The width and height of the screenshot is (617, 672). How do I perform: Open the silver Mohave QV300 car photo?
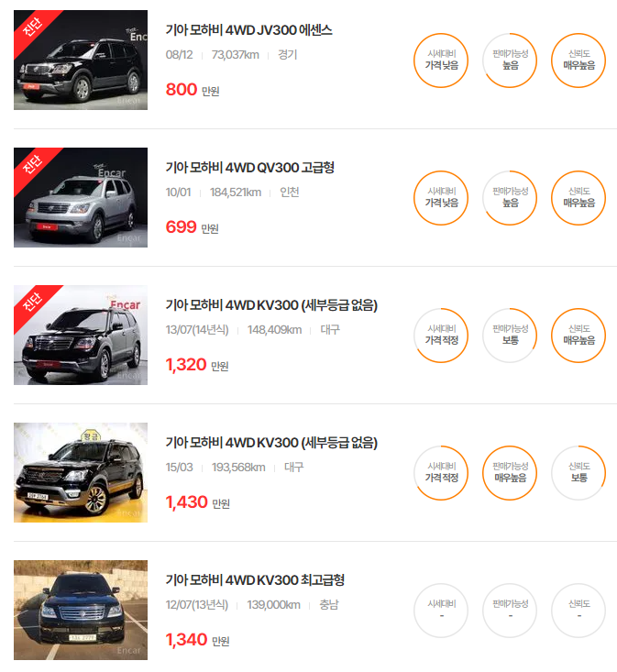pyautogui.click(x=81, y=198)
